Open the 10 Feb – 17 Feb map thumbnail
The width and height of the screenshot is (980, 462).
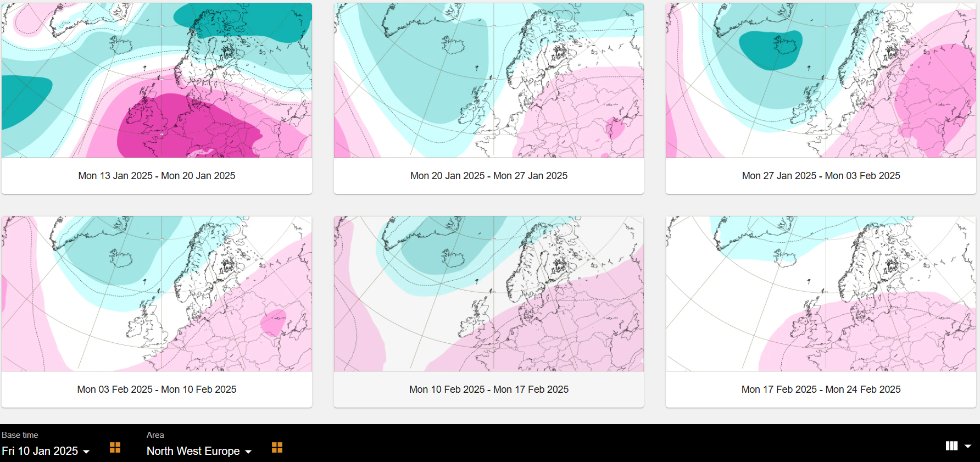click(489, 293)
